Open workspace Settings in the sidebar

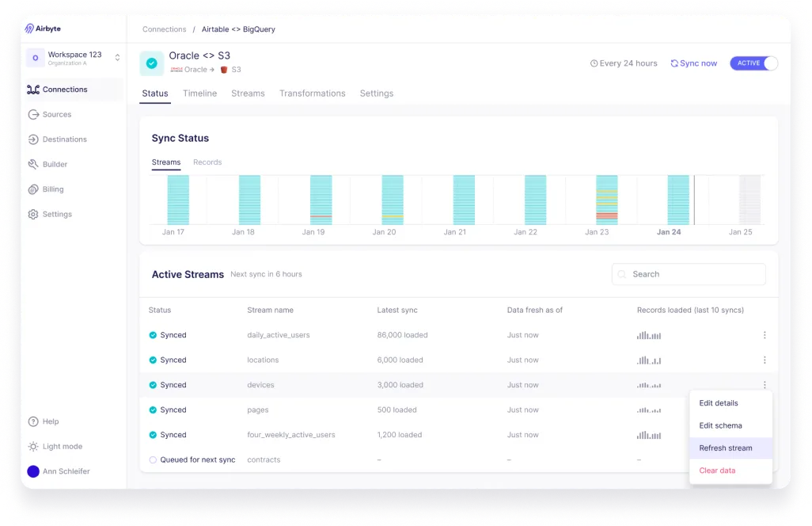(x=50, y=214)
